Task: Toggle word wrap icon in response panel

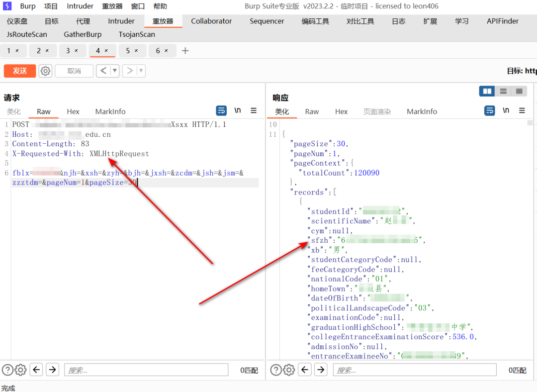Action: coord(490,110)
